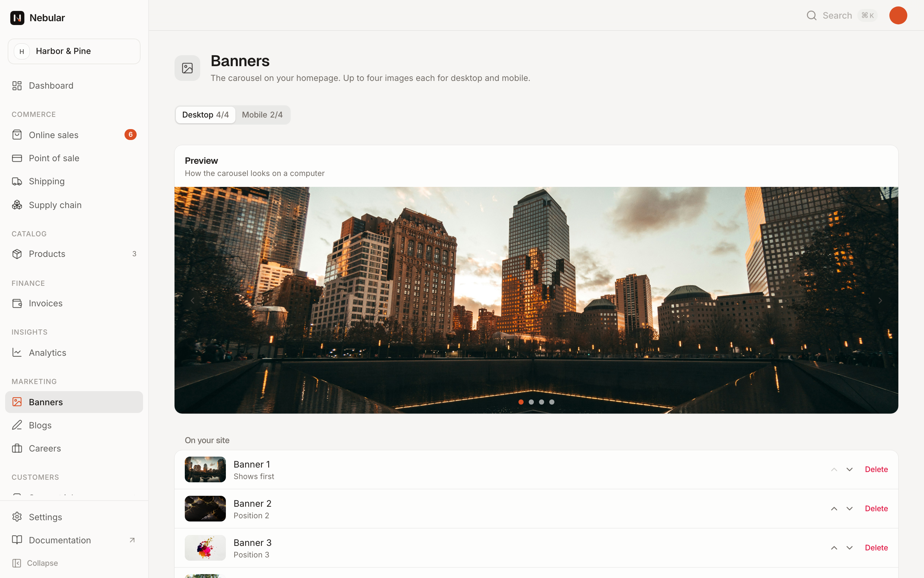
Task: Switch to the Desktop 4/4 tab
Action: (205, 115)
